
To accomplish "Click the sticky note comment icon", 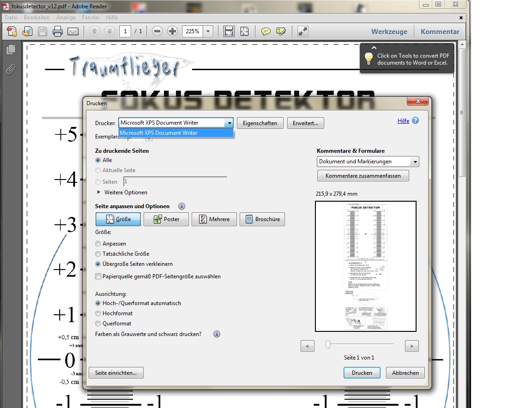I will tap(266, 31).
